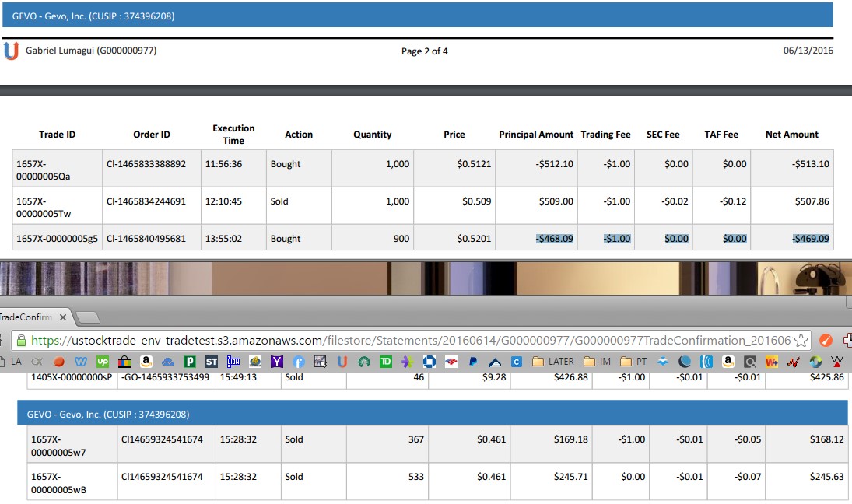Image resolution: width=852 pixels, height=504 pixels.
Task: Expand the PT bookmarks folder
Action: pos(633,362)
